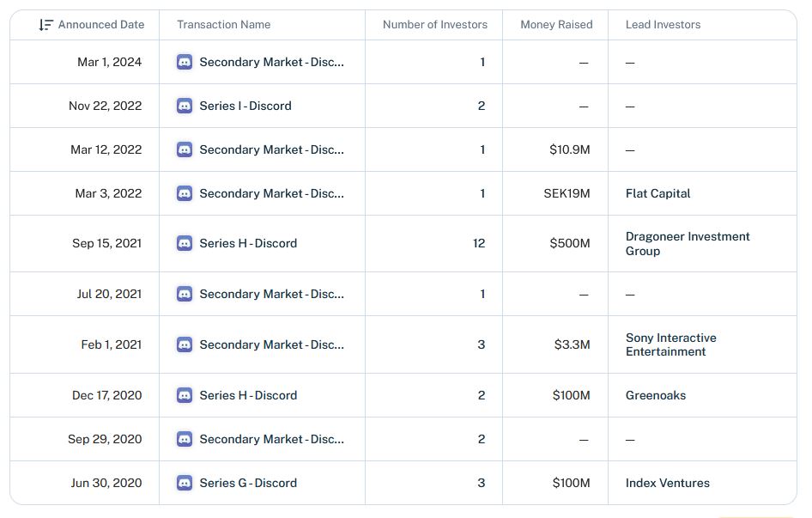
Task: Click the Transaction Name column header
Action: click(x=224, y=25)
